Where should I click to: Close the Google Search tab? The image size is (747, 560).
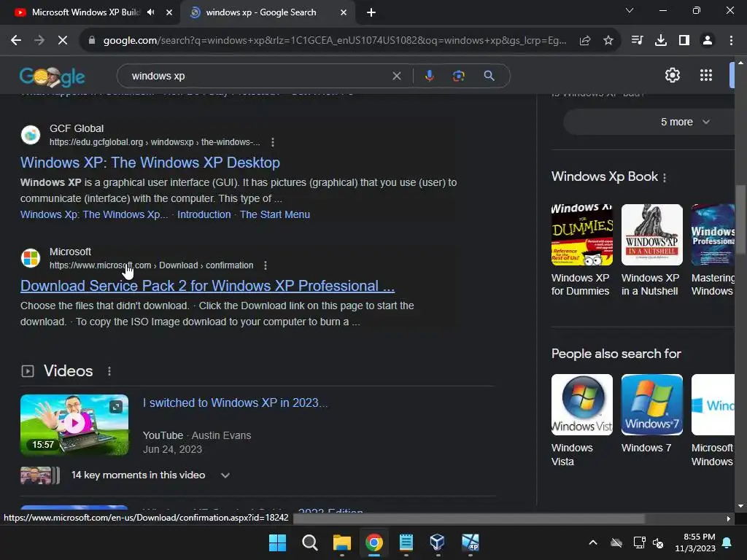(344, 12)
